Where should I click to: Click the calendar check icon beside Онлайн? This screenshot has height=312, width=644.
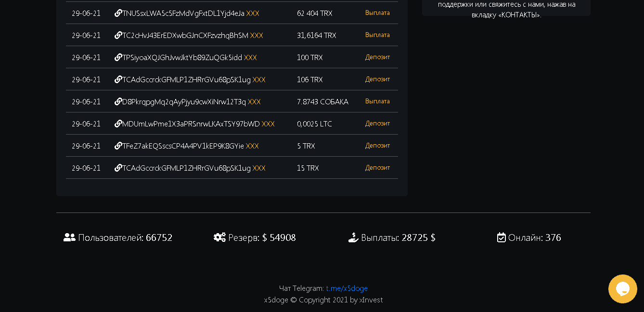[501, 237]
